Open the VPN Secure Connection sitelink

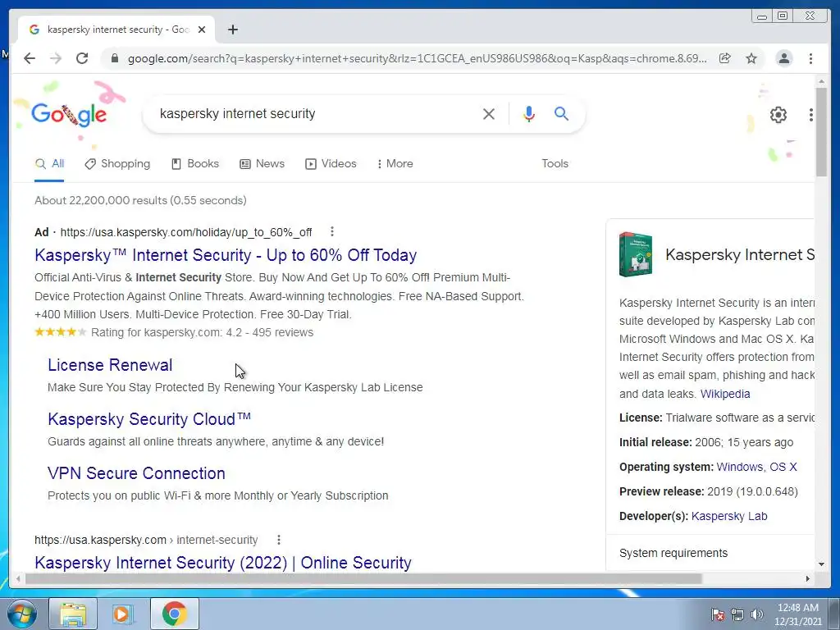[x=136, y=473]
